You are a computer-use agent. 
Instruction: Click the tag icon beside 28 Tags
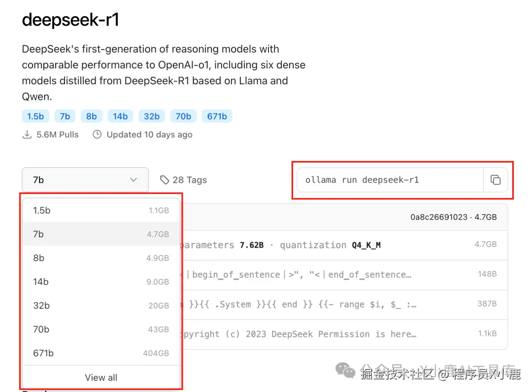click(165, 180)
